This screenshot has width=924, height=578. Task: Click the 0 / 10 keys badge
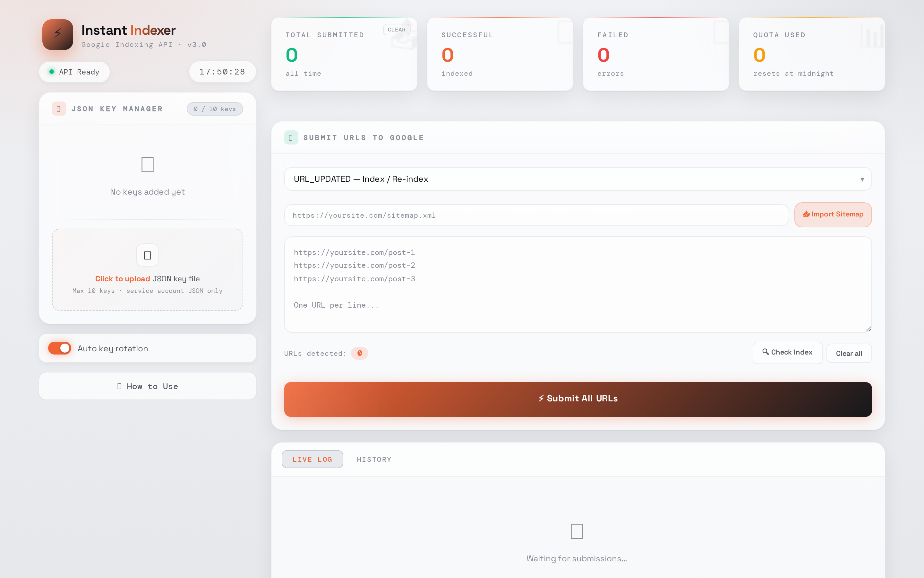215,109
